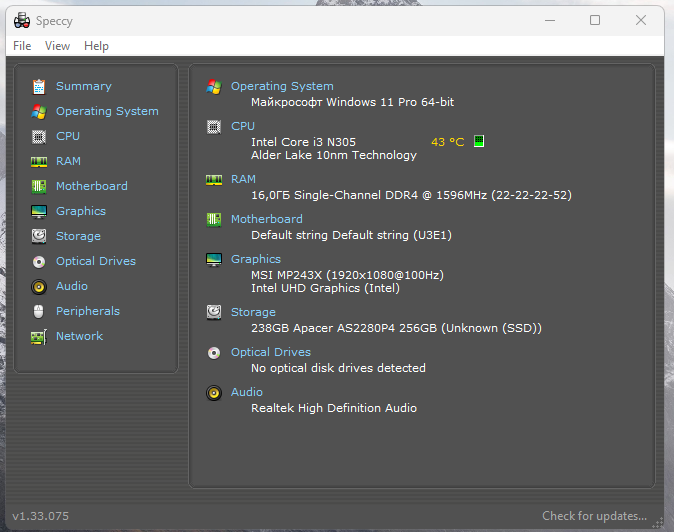Click No optical disk drives detected text
Screen dimensions: 674x532
tap(338, 368)
